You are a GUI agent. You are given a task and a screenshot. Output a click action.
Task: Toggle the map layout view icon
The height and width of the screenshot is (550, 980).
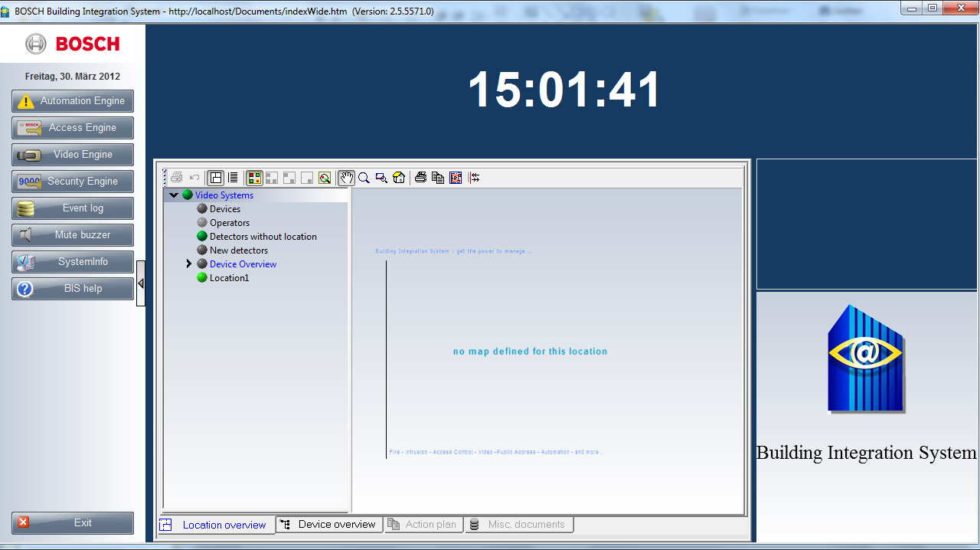pyautogui.click(x=216, y=178)
